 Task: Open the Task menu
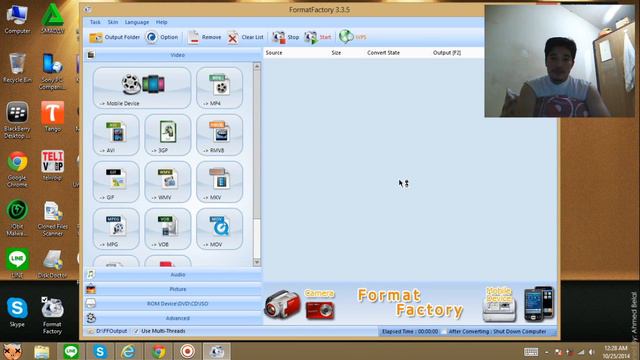click(x=95, y=22)
